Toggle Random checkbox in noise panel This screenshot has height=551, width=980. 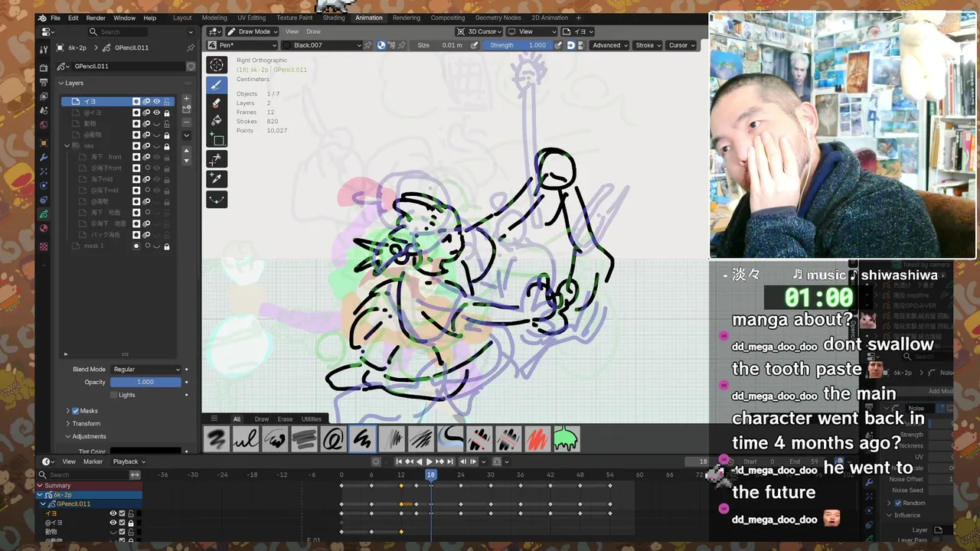898,503
